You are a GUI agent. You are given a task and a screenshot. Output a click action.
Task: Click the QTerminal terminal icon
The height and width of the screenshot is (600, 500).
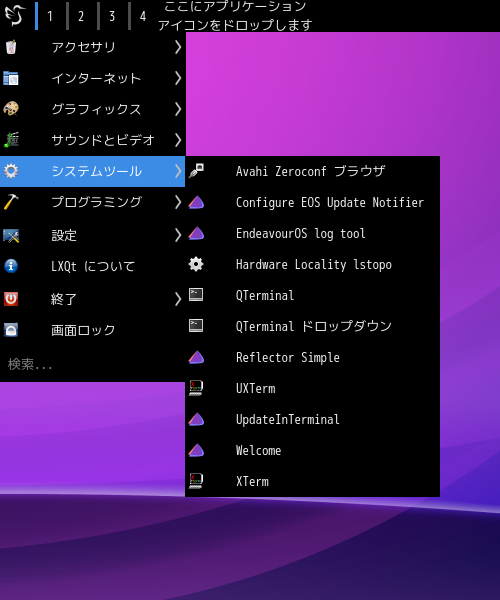coord(196,295)
